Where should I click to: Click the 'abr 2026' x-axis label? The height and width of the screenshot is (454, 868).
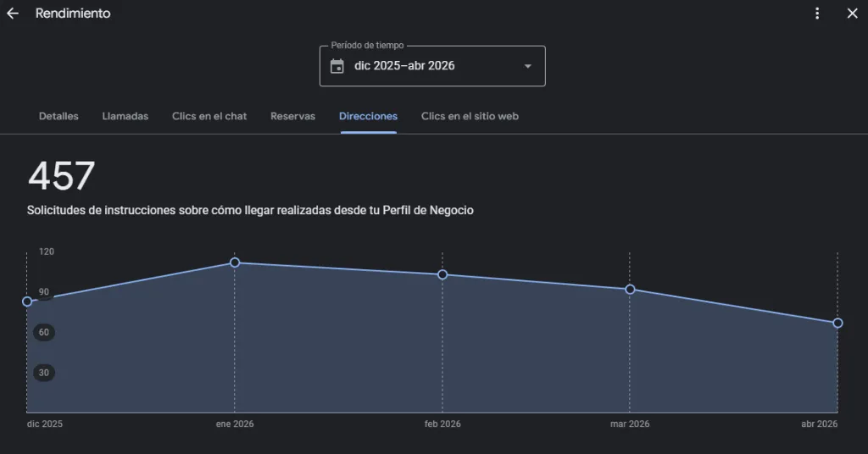point(820,424)
